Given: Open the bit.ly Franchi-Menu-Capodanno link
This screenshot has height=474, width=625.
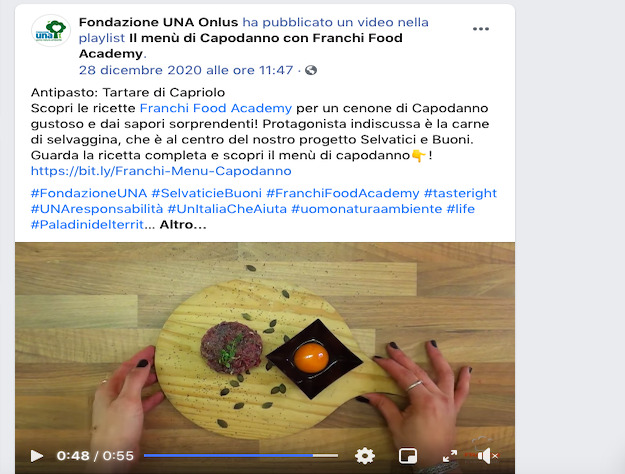Looking at the screenshot, I should pyautogui.click(x=161, y=171).
